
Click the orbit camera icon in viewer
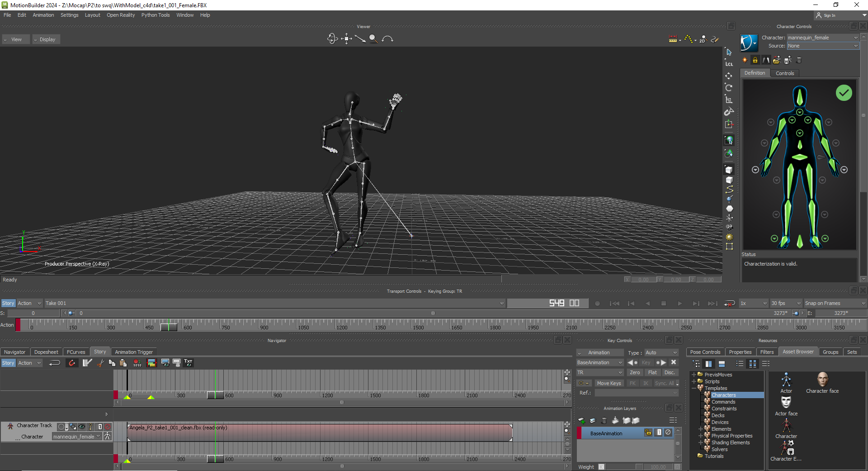(x=332, y=39)
